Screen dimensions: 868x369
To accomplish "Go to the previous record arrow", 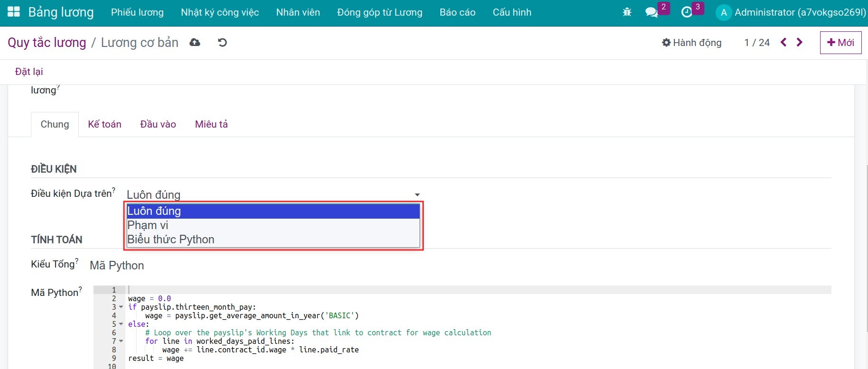I will pyautogui.click(x=784, y=43).
